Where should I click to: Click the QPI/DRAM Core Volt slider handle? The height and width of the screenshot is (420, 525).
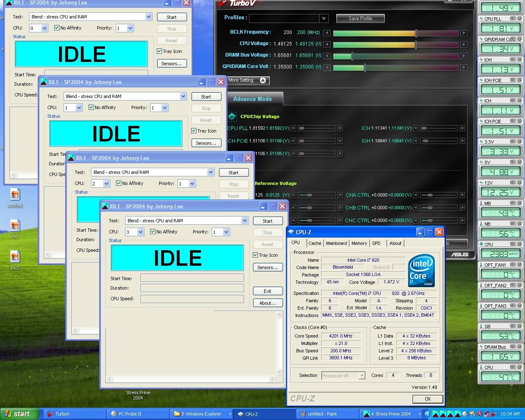click(365, 67)
